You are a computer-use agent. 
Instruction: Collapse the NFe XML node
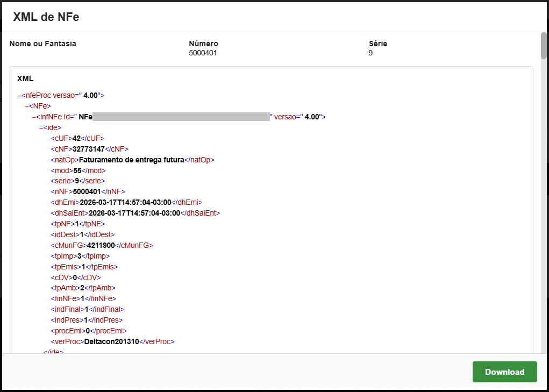[27, 106]
